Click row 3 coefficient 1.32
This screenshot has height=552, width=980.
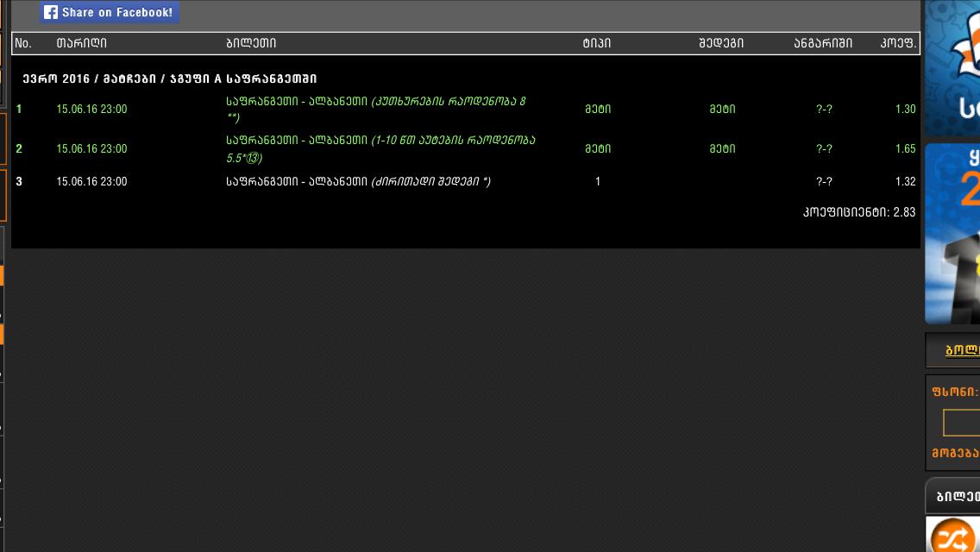pyautogui.click(x=905, y=181)
